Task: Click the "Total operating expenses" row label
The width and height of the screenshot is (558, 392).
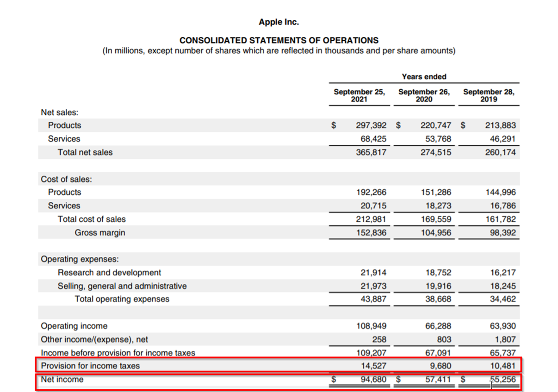Action: tap(122, 299)
